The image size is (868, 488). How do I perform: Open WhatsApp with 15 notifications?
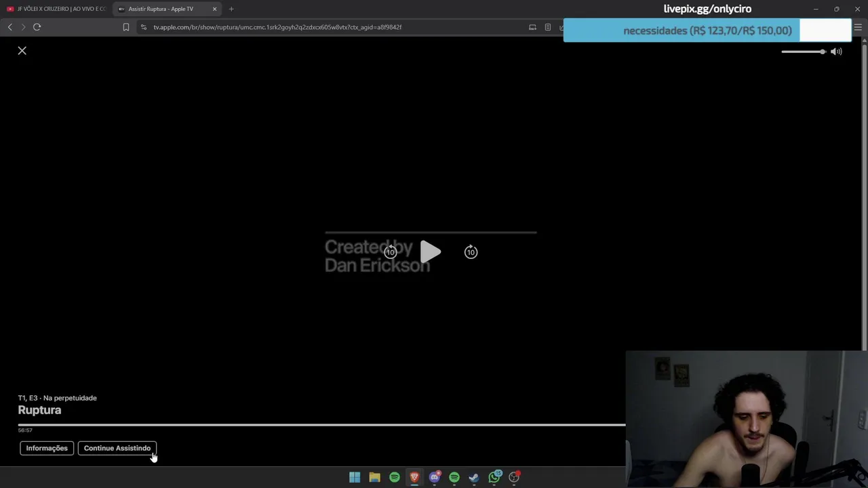tap(494, 477)
